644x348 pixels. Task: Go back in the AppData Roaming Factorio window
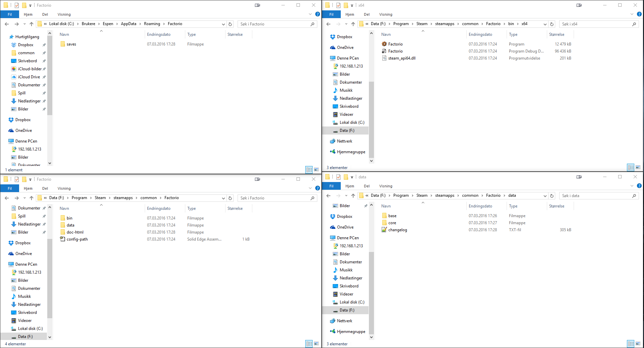click(7, 24)
